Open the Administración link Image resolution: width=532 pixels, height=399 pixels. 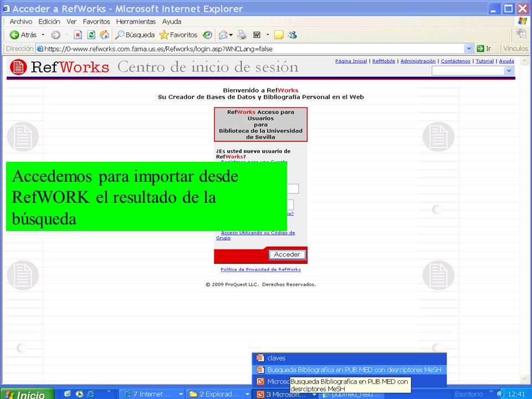pyautogui.click(x=418, y=61)
